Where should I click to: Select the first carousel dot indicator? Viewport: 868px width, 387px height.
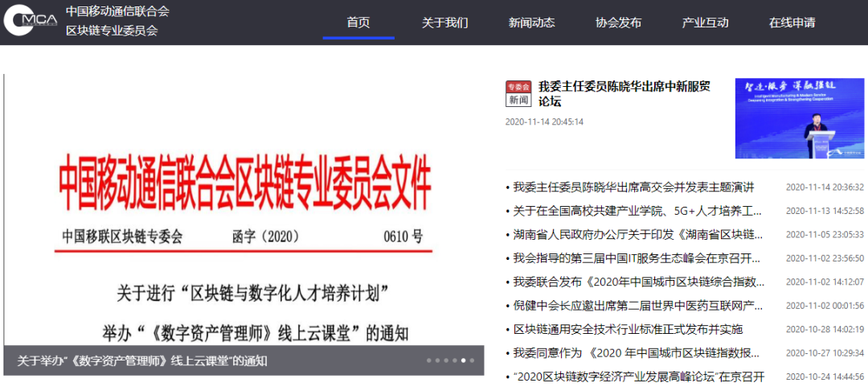(429, 360)
